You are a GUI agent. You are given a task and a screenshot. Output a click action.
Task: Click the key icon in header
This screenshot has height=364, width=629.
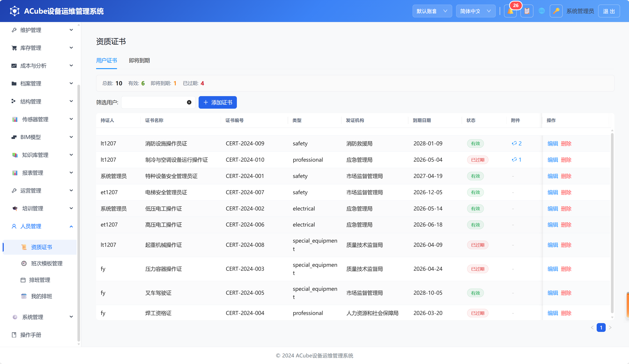(x=556, y=11)
